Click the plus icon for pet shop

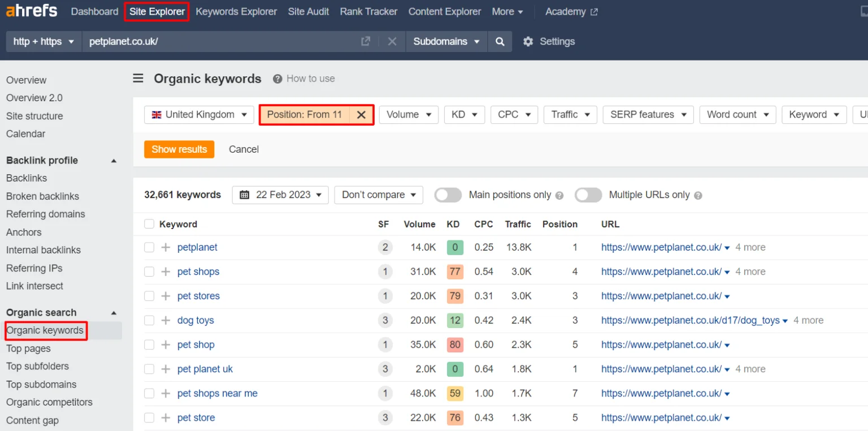(x=166, y=344)
